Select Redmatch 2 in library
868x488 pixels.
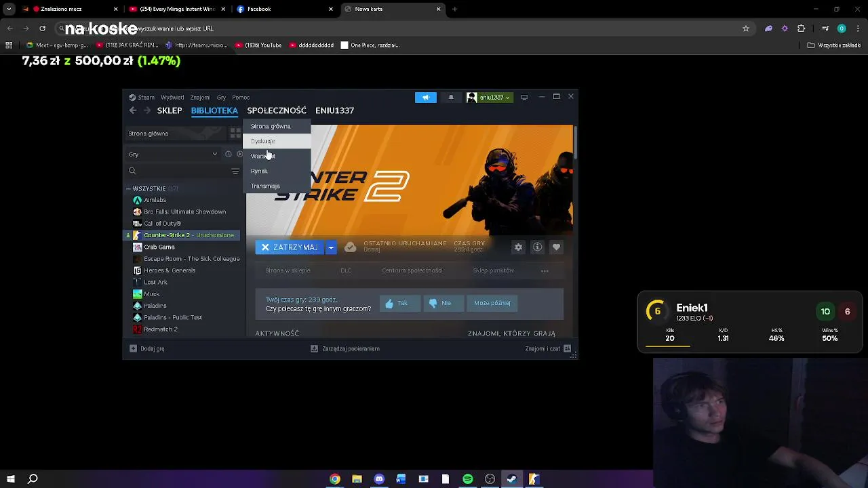coord(161,329)
